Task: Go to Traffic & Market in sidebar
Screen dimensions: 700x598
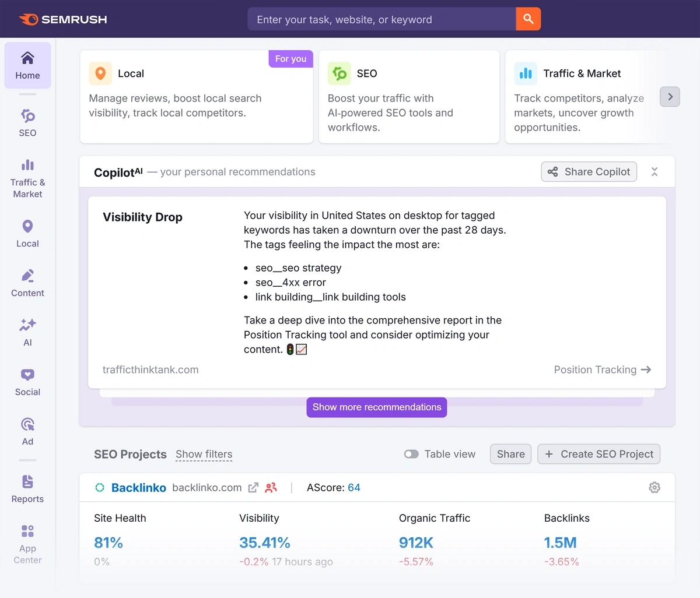Action: click(x=27, y=178)
